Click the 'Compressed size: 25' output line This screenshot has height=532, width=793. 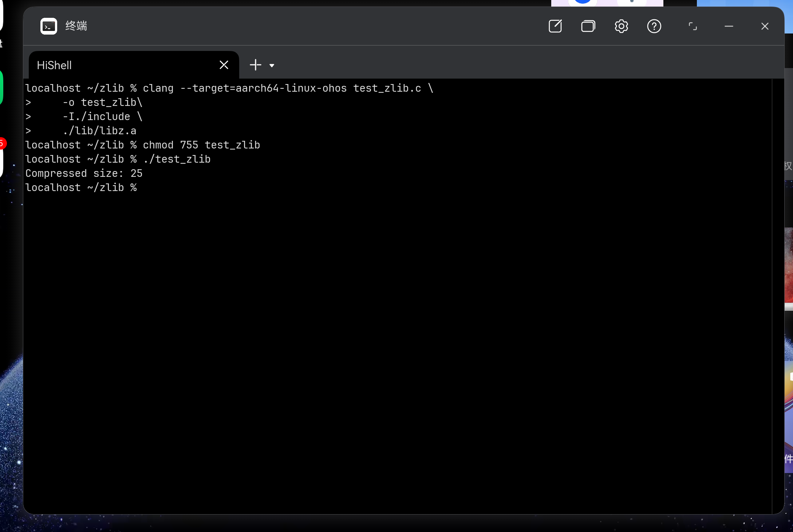(x=84, y=174)
